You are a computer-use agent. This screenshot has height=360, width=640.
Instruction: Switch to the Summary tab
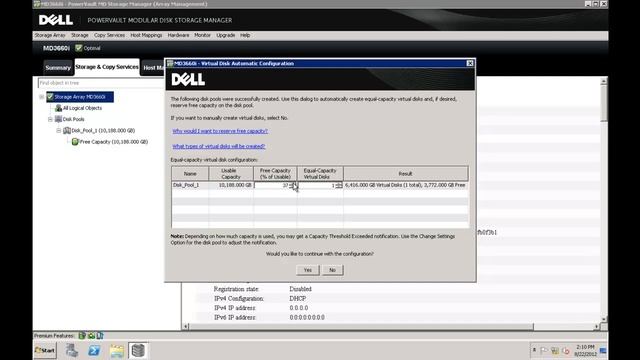[58, 68]
